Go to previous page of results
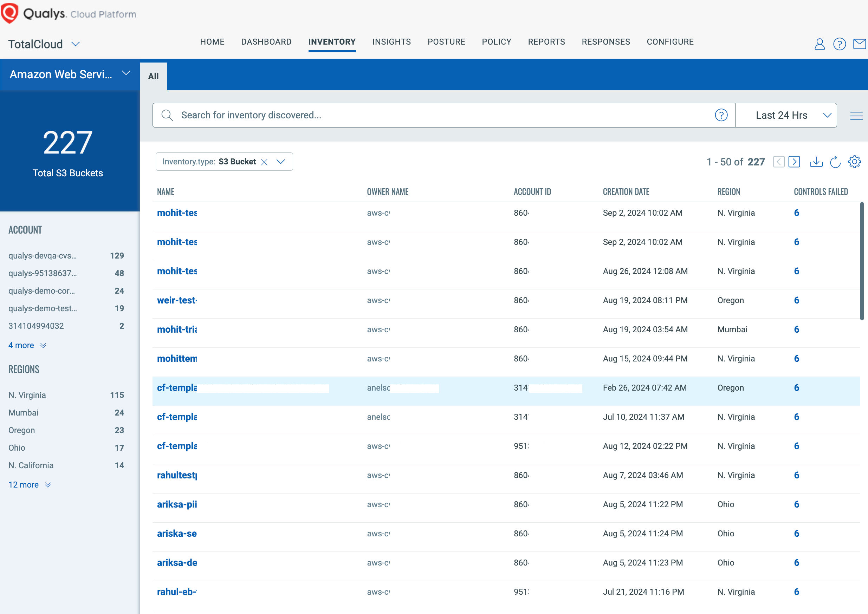Viewport: 868px width, 614px height. pyautogui.click(x=778, y=162)
